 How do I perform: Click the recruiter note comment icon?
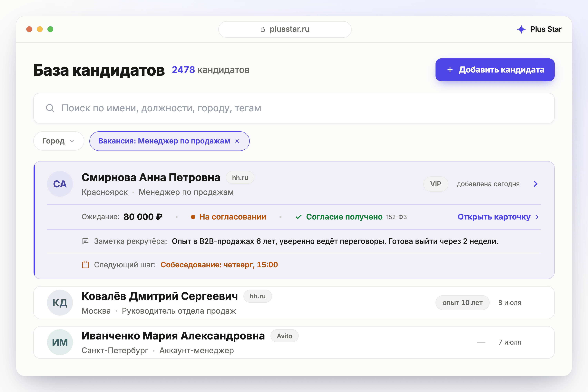[85, 241]
